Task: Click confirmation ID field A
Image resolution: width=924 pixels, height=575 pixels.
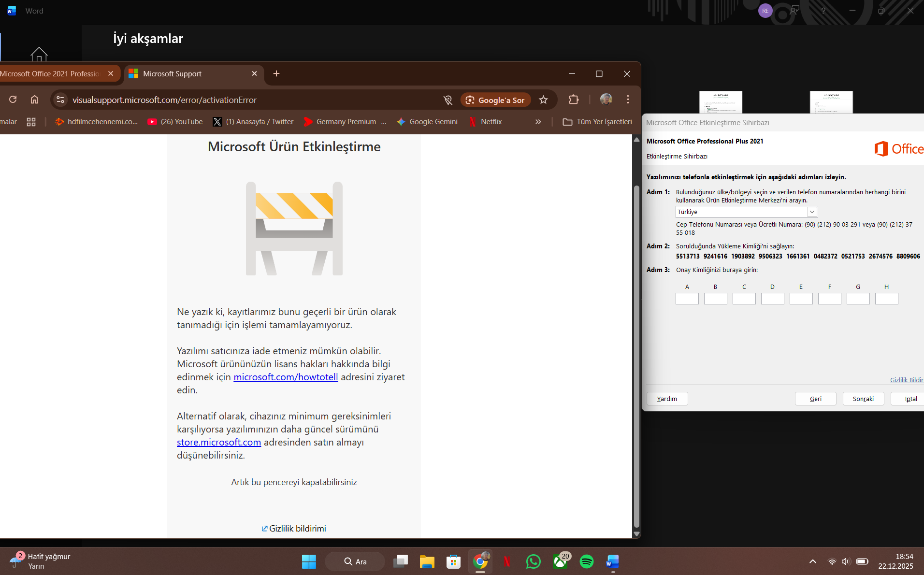Action: point(687,299)
